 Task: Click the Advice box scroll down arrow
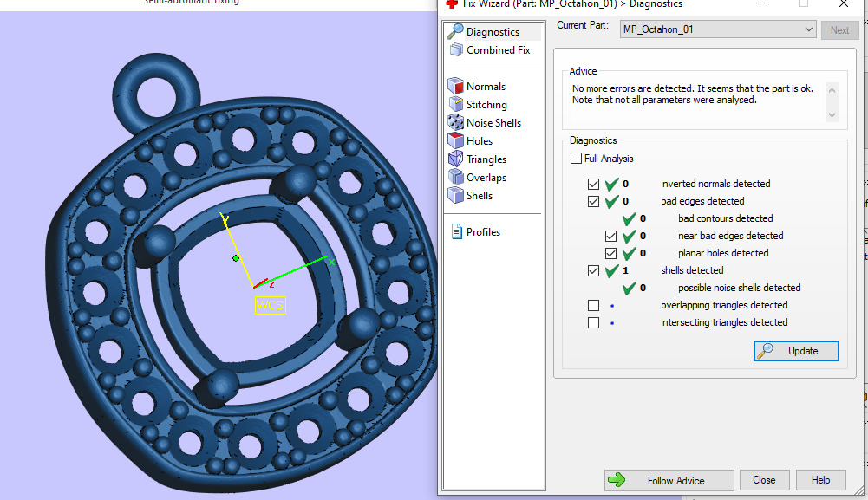[832, 114]
